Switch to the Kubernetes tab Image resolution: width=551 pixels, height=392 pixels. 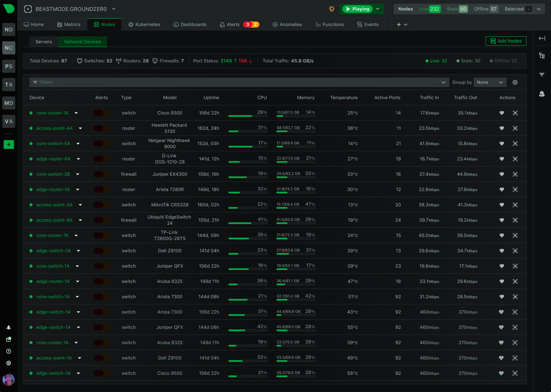point(144,24)
